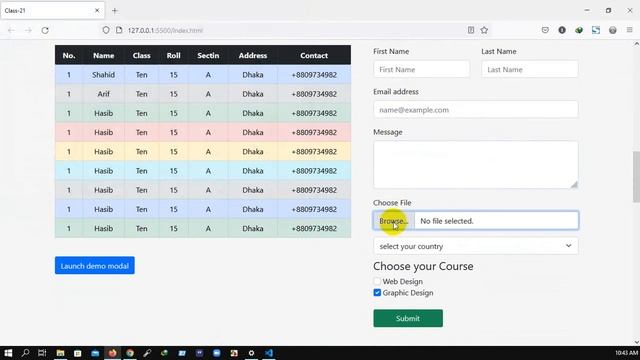The height and width of the screenshot is (360, 640).
Task: Click the Shahid name cell
Action: 103,75
